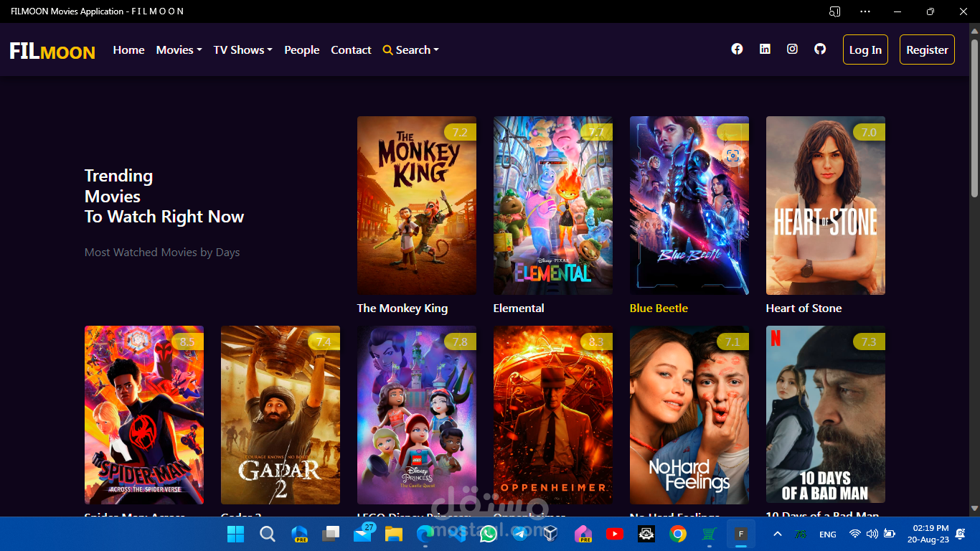This screenshot has width=980, height=551.
Task: Open the LinkedIn profile icon
Action: (765, 49)
